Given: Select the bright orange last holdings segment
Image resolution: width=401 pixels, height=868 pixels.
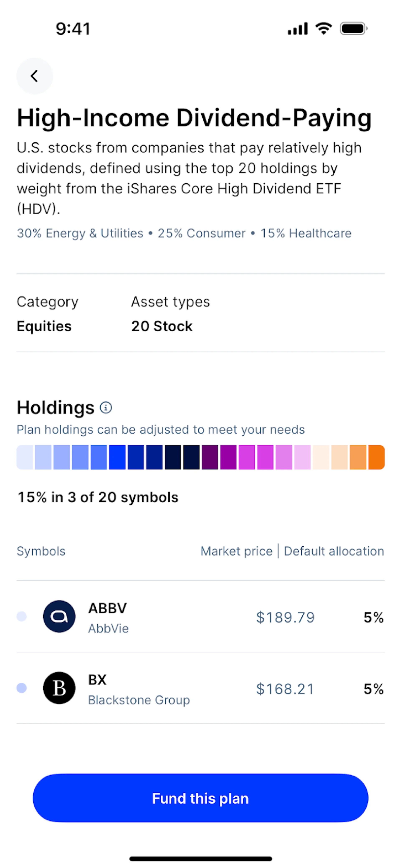Looking at the screenshot, I should (x=376, y=457).
